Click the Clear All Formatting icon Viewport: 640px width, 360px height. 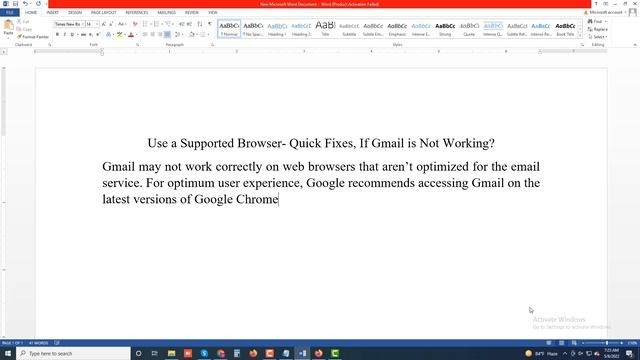click(x=135, y=24)
